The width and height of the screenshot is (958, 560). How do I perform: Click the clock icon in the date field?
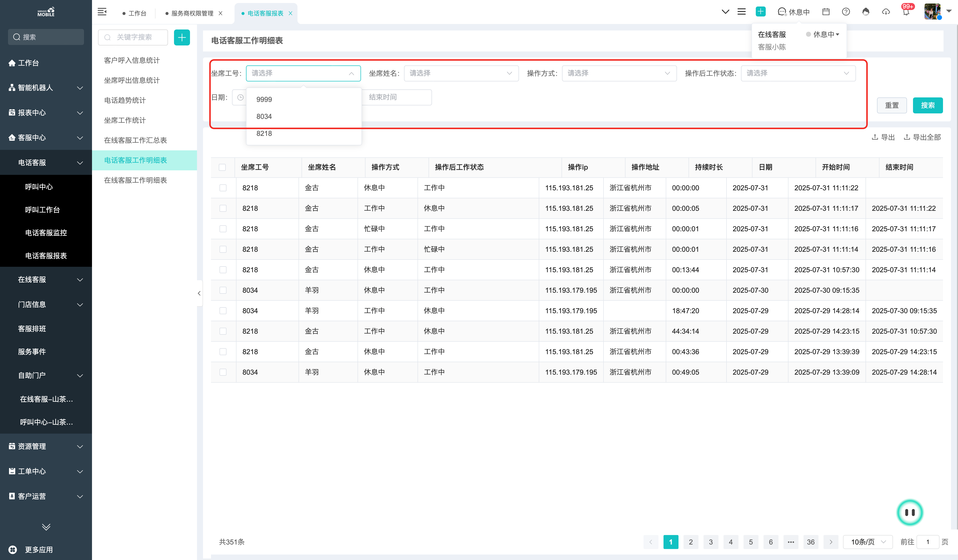tap(240, 97)
